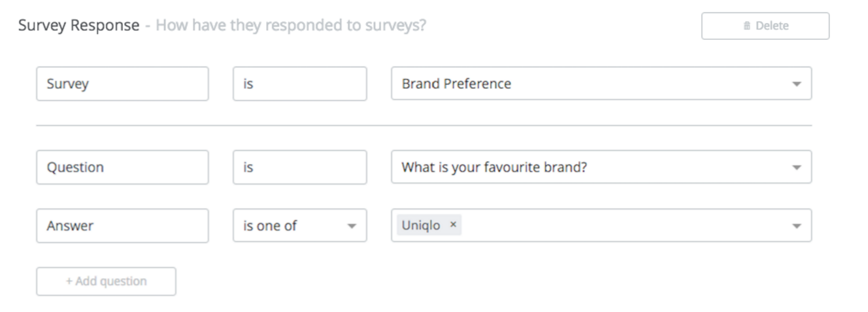868x312 pixels.
Task: Select the Question field box
Action: point(123,167)
